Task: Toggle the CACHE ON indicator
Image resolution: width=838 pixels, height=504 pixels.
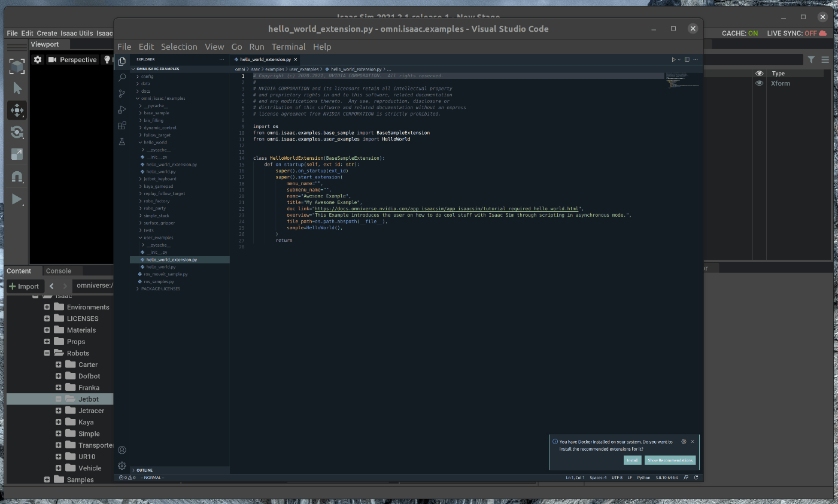Action: tap(740, 34)
